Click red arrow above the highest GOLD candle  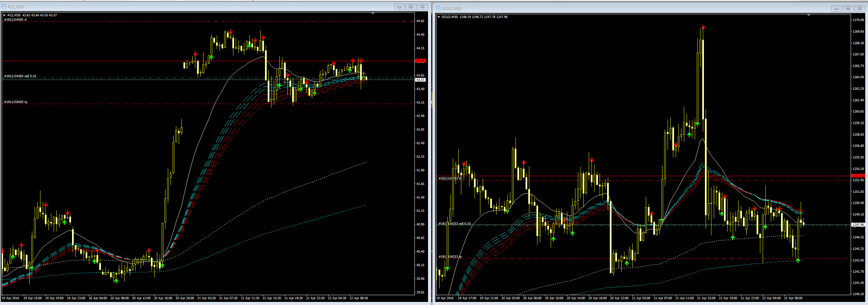(x=703, y=27)
